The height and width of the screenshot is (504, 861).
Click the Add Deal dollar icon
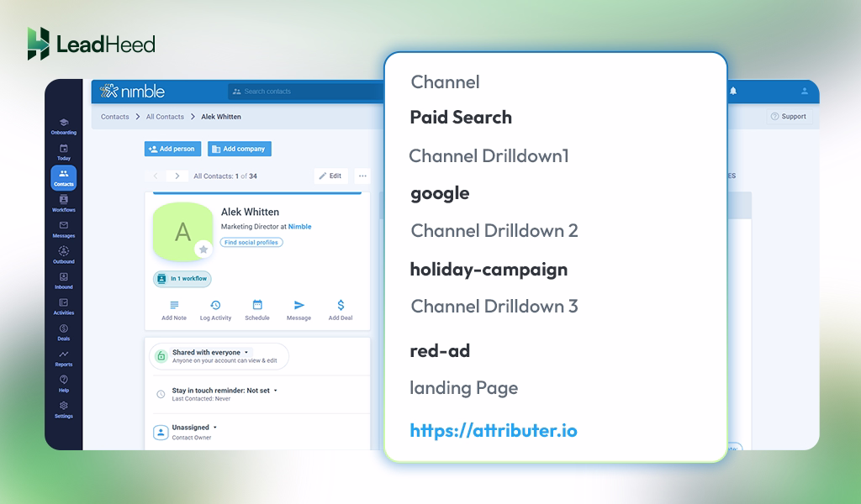340,308
